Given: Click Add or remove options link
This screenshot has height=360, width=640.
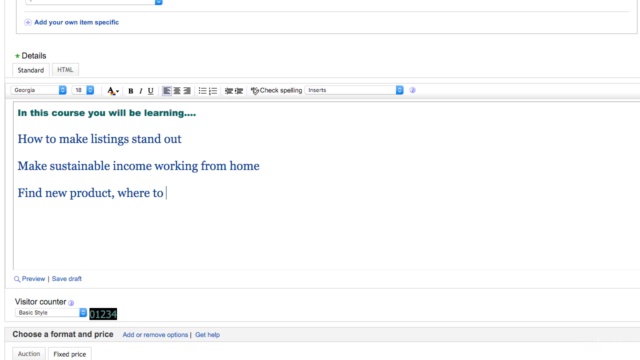Looking at the screenshot, I should click(155, 335).
